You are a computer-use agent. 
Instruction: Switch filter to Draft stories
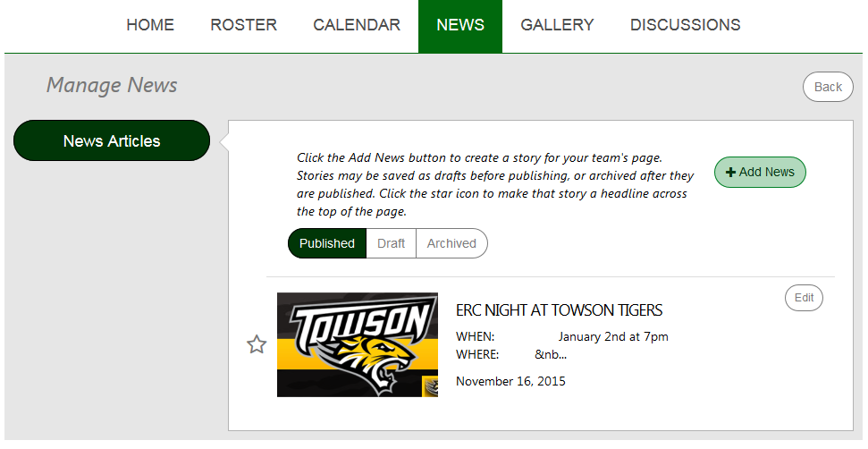pyautogui.click(x=391, y=243)
